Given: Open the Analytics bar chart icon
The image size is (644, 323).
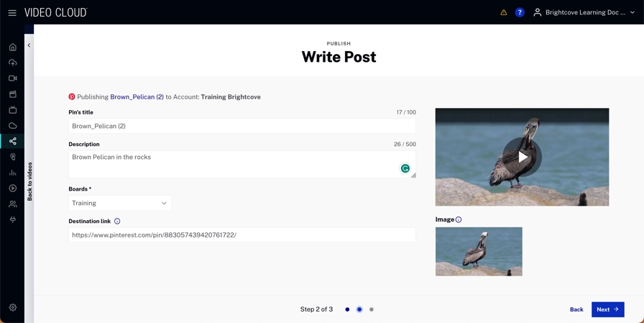Looking at the screenshot, I should [x=13, y=173].
